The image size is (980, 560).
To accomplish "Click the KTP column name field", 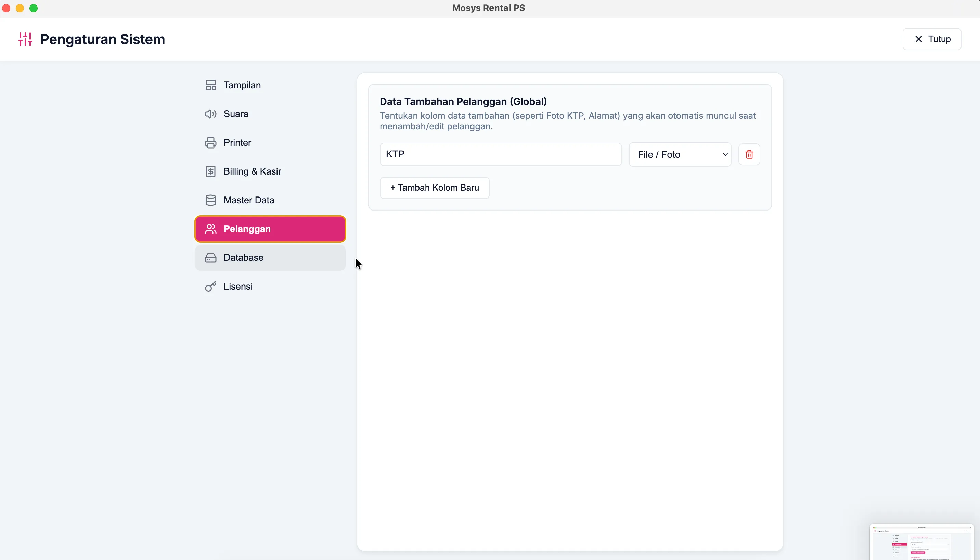I will (x=501, y=154).
